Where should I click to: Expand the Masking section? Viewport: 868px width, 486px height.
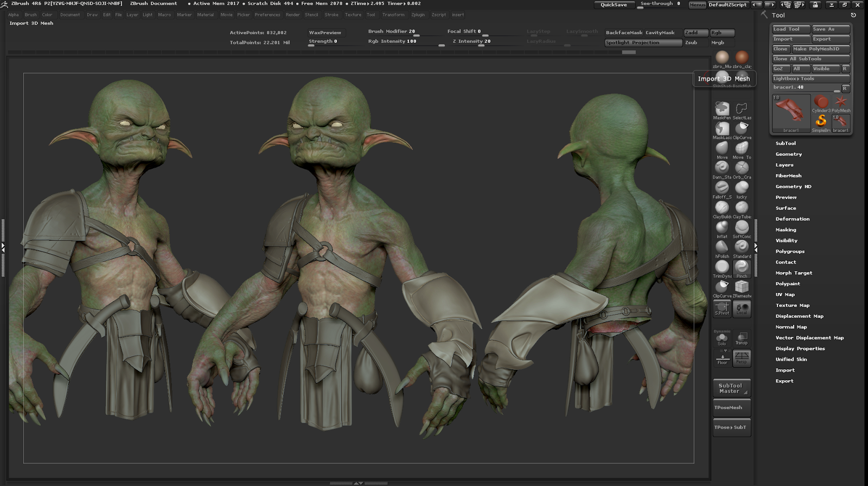pyautogui.click(x=786, y=230)
